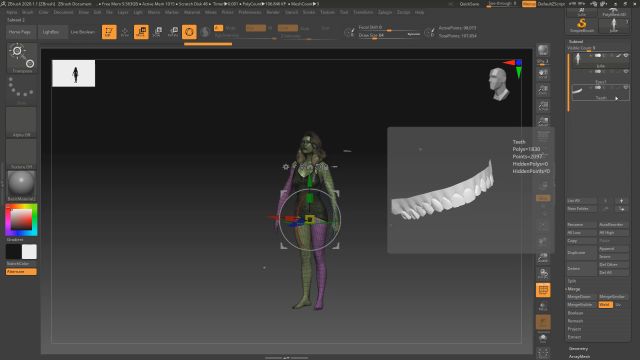Click the paintbrush icon on Julie subtool
This screenshot has height=360, width=640.
618,56
